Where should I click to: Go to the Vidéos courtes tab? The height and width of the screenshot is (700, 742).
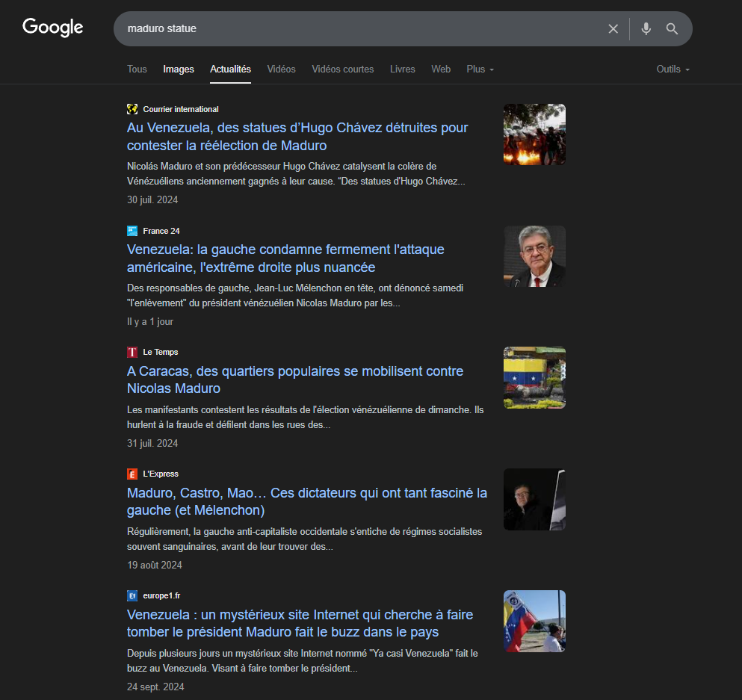[x=342, y=69]
